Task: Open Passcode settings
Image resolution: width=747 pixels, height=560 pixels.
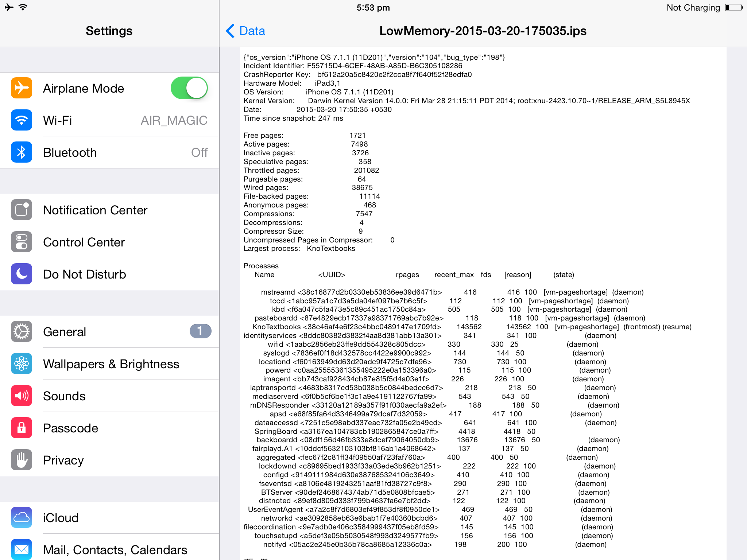Action: (x=109, y=428)
